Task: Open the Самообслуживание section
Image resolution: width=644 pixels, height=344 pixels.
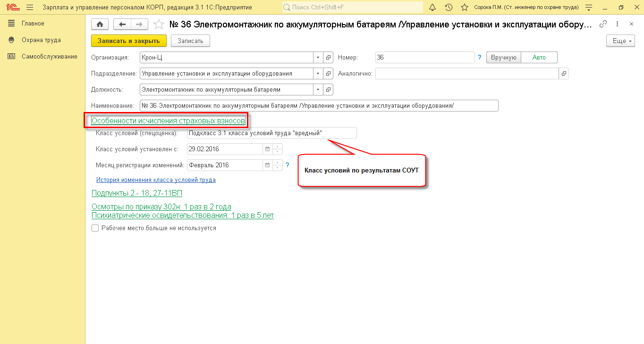Action: tap(50, 57)
